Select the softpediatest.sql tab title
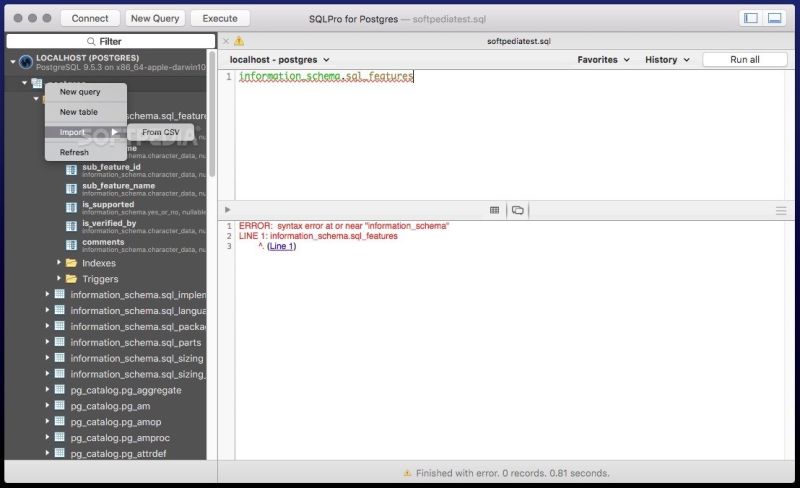This screenshot has width=800, height=488. pos(518,41)
